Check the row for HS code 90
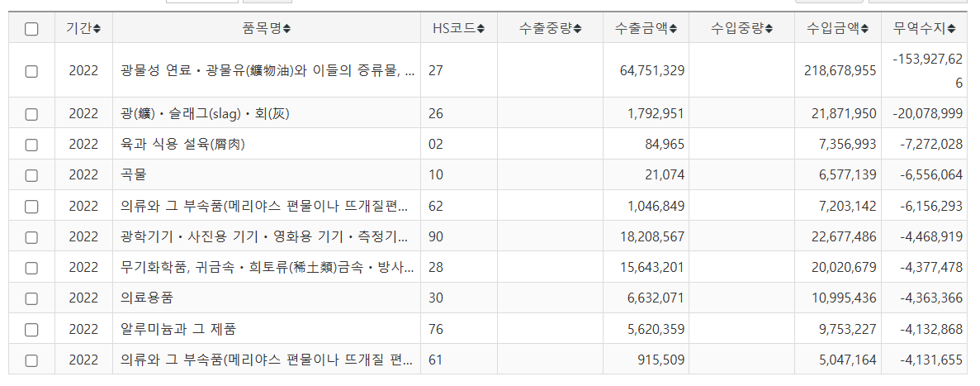The height and width of the screenshot is (386, 980). click(31, 237)
